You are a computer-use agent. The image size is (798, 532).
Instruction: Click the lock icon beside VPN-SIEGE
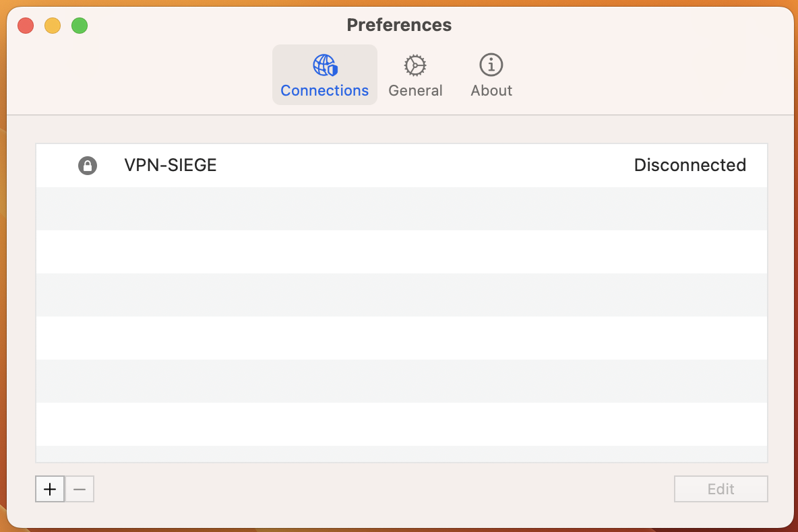pos(88,166)
